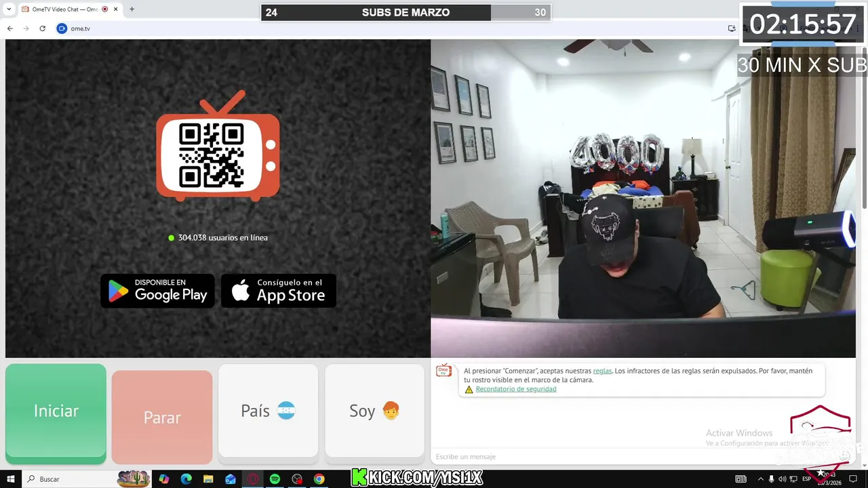Expand hidden system tray icons chevron
This screenshot has width=868, height=488.
click(x=760, y=479)
